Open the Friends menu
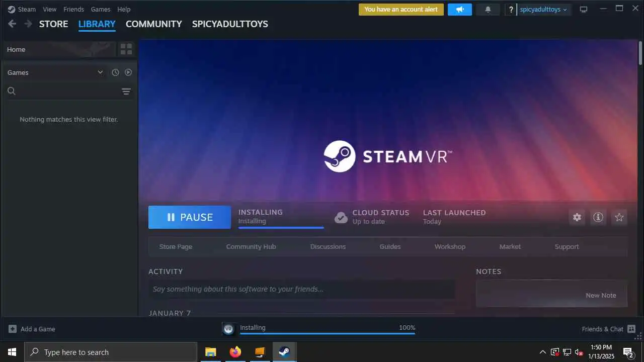Viewport: 644px width, 362px height. click(x=73, y=9)
